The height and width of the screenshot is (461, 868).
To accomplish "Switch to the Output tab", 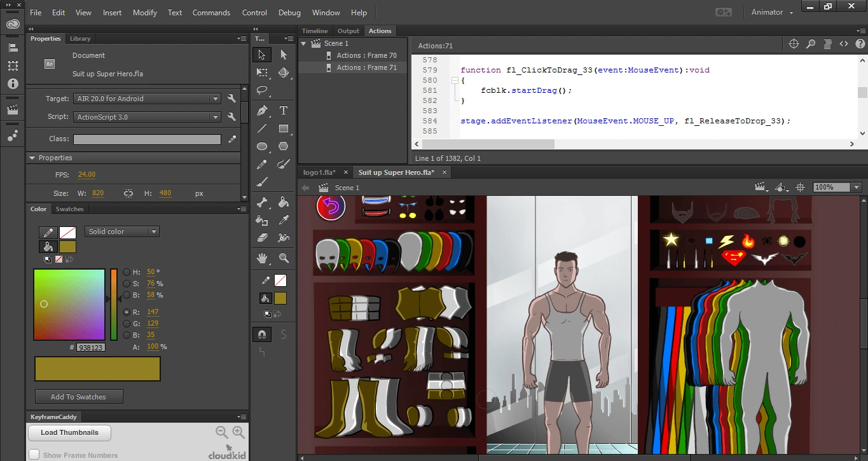I will tap(348, 31).
